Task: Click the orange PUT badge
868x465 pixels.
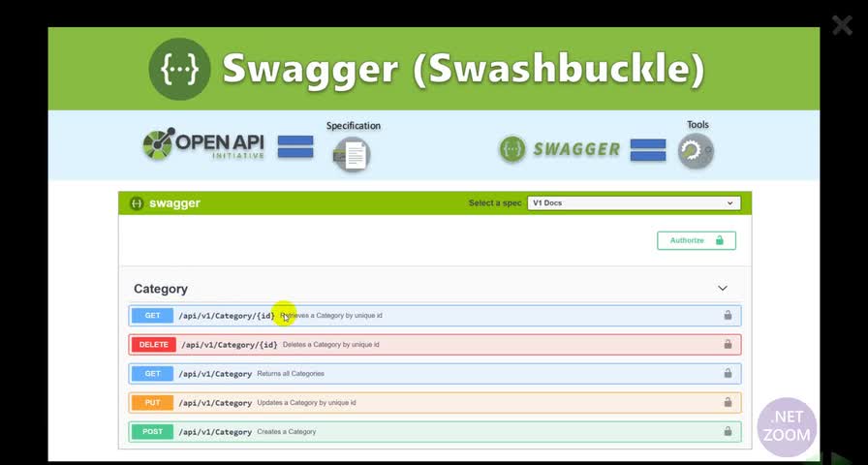Action: click(x=152, y=402)
